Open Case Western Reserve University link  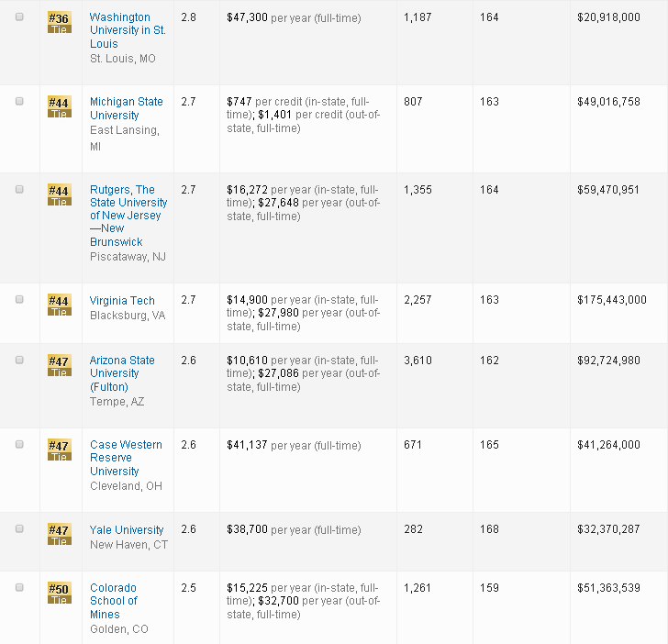tap(126, 458)
